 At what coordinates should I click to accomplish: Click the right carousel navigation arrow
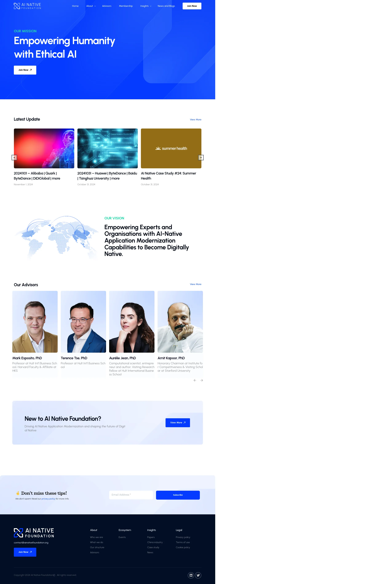coord(201,157)
